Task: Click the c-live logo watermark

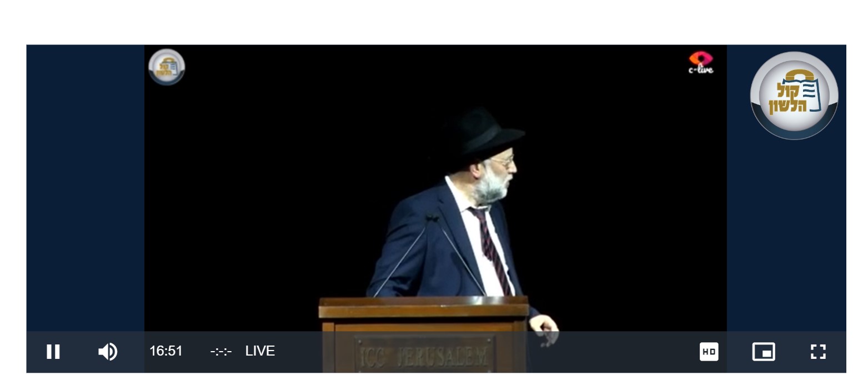Action: pyautogui.click(x=701, y=62)
